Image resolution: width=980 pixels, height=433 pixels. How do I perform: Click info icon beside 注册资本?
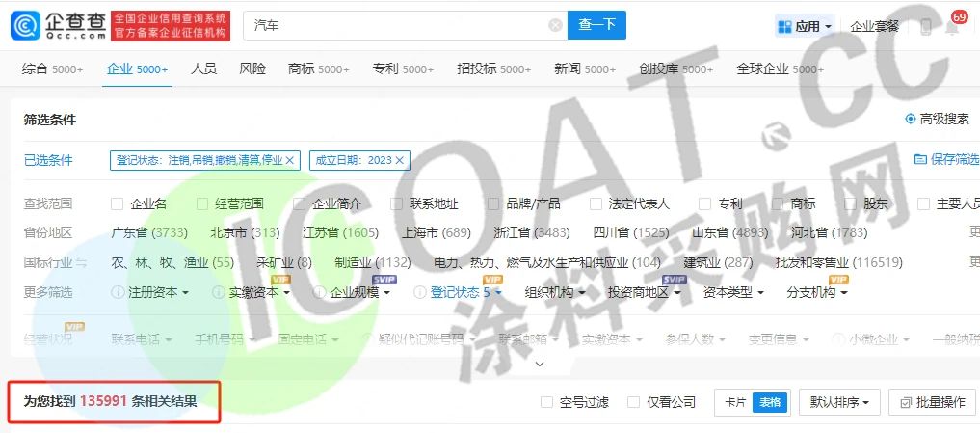[x=118, y=292]
